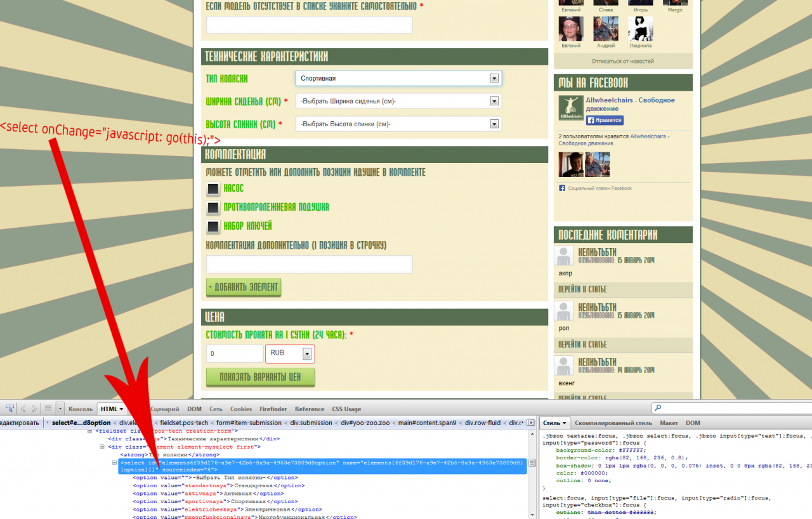
Task: Activate the Firebug element inspector icon
Action: [10, 409]
